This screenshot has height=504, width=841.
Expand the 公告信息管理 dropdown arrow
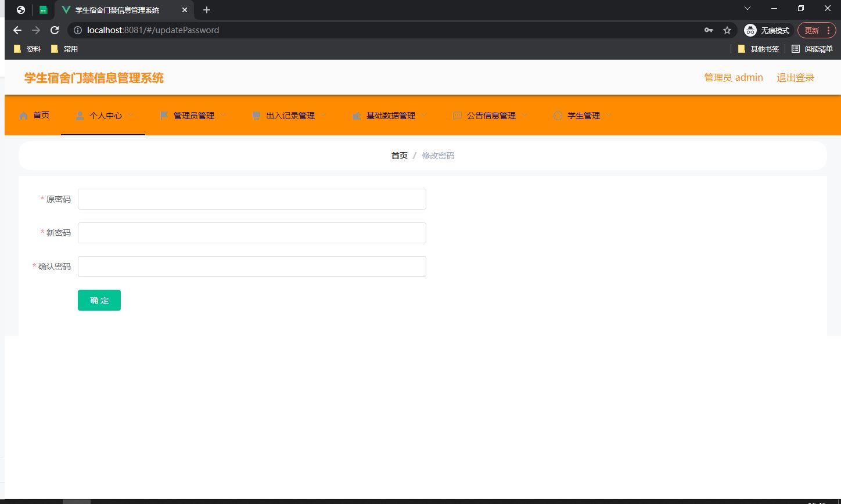click(525, 115)
